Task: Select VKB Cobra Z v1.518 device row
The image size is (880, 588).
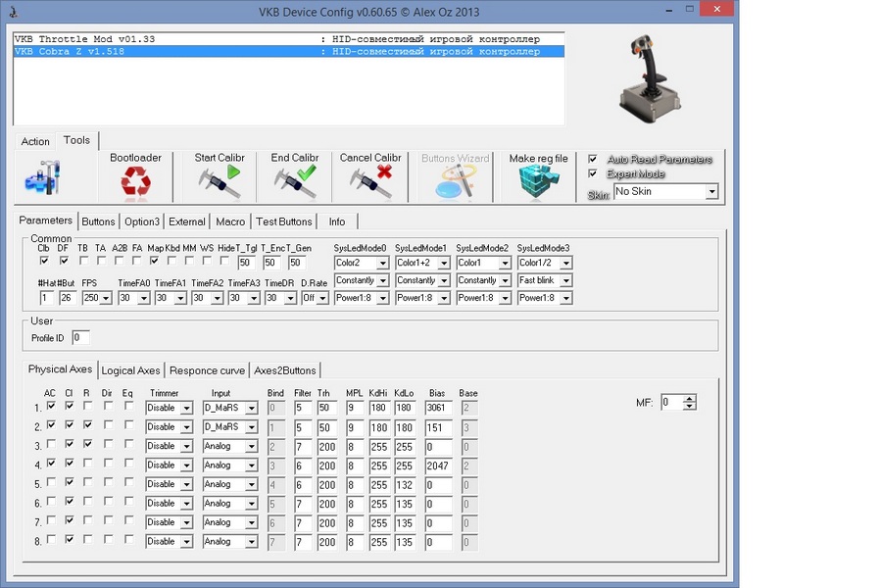Action: (288, 52)
